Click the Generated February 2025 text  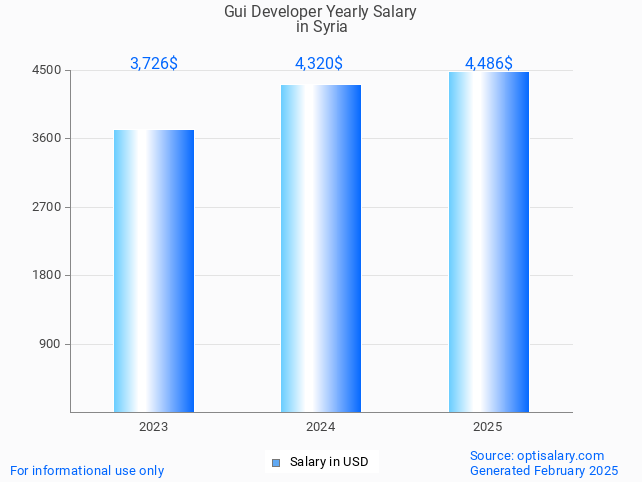click(544, 470)
